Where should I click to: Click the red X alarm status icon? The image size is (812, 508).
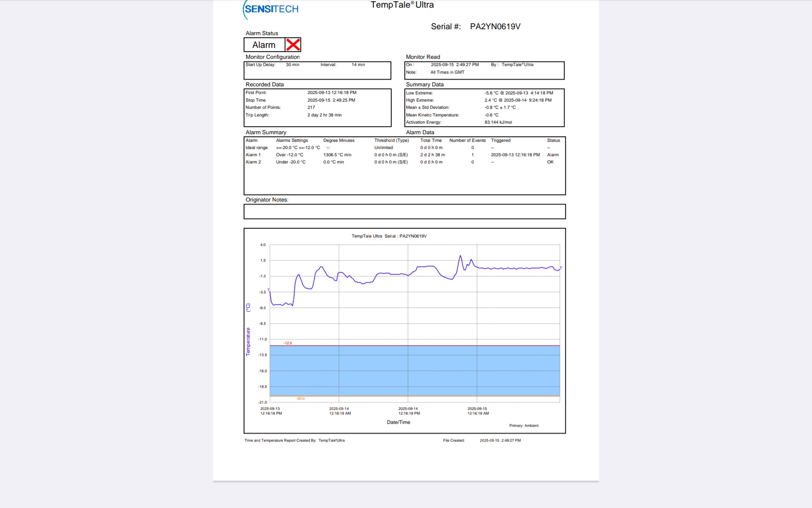[293, 45]
